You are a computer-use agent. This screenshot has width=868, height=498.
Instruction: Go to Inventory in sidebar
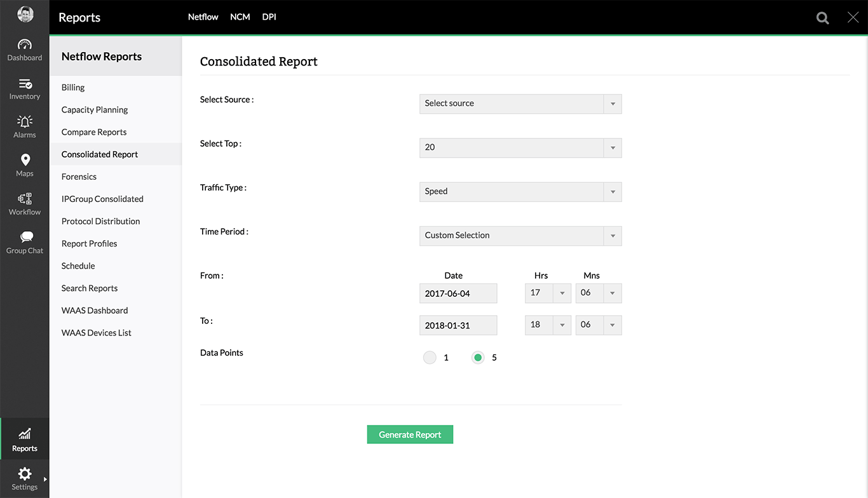[x=25, y=84]
